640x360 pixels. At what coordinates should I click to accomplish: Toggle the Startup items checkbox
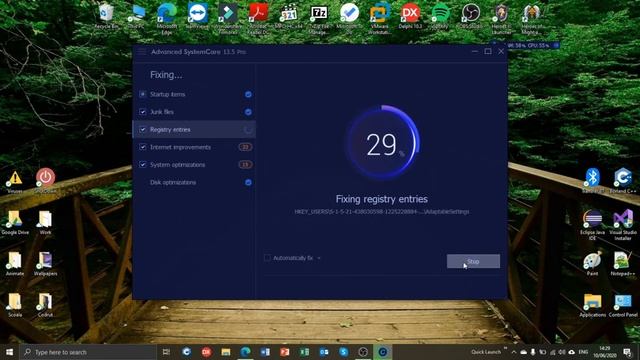(142, 94)
